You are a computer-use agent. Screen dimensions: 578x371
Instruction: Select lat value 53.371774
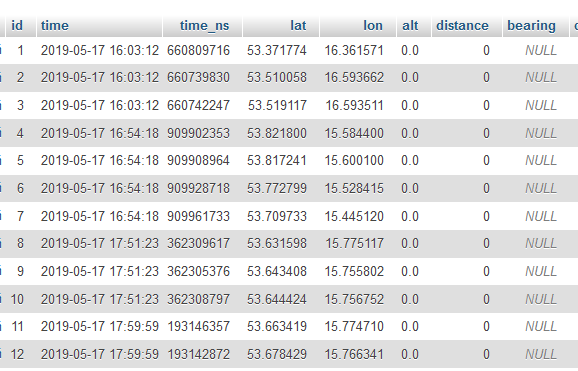[276, 50]
